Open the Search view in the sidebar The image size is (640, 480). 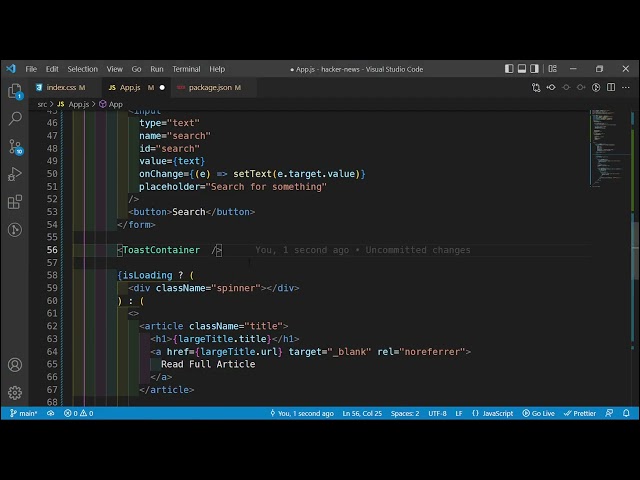[15, 118]
